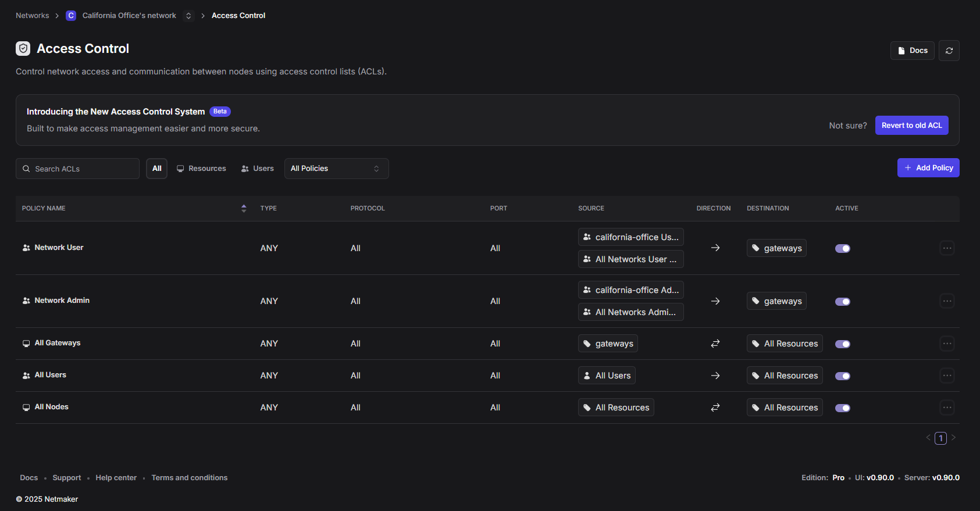Click the California Office network avatar icon
This screenshot has width=980, height=511.
click(71, 16)
